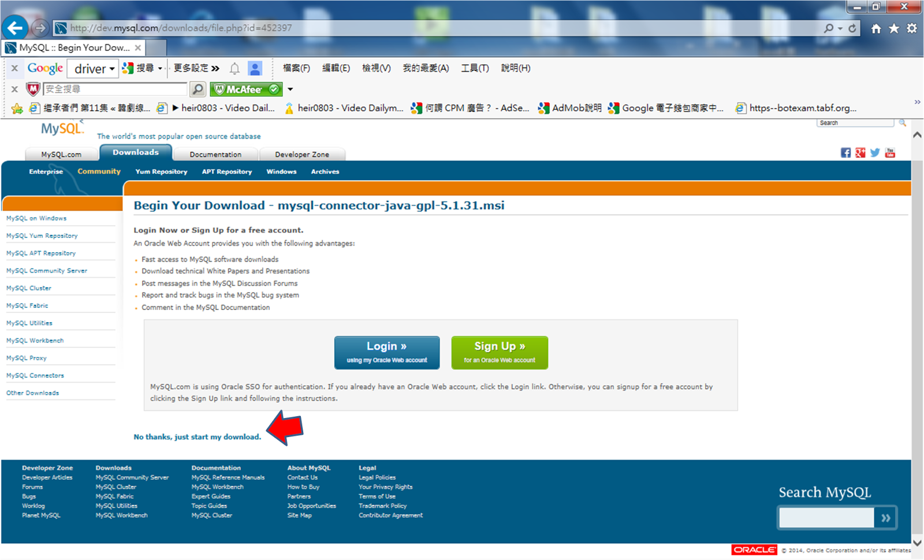Click the McAfee shield logo icon
The width and height of the screenshot is (924, 560).
33,89
